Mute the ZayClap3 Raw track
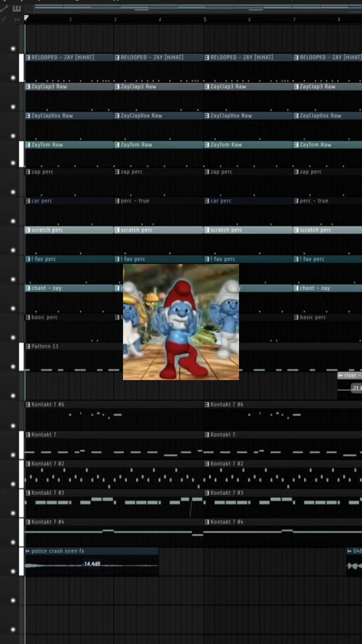362x644 pixels. tap(13, 107)
